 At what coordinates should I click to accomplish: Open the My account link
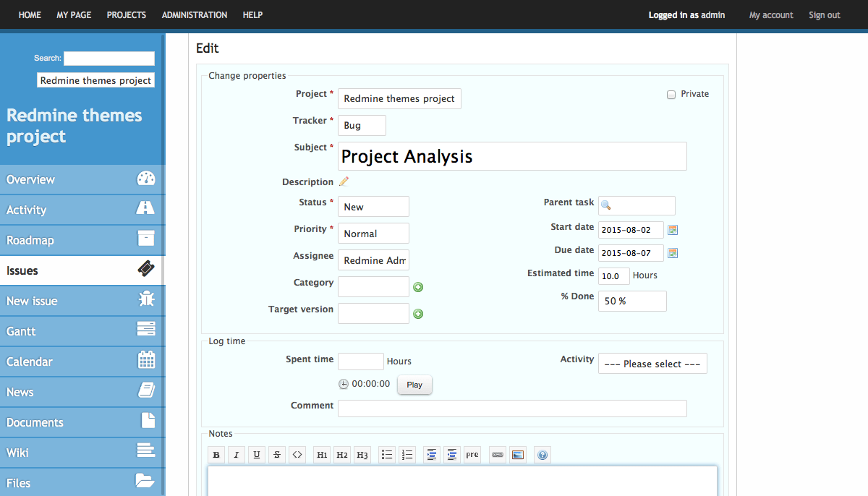click(771, 15)
